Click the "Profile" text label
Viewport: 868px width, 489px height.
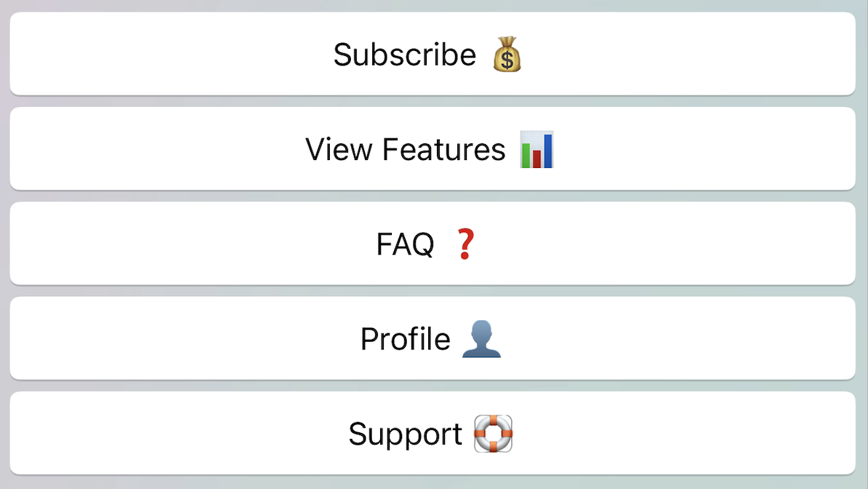(405, 339)
